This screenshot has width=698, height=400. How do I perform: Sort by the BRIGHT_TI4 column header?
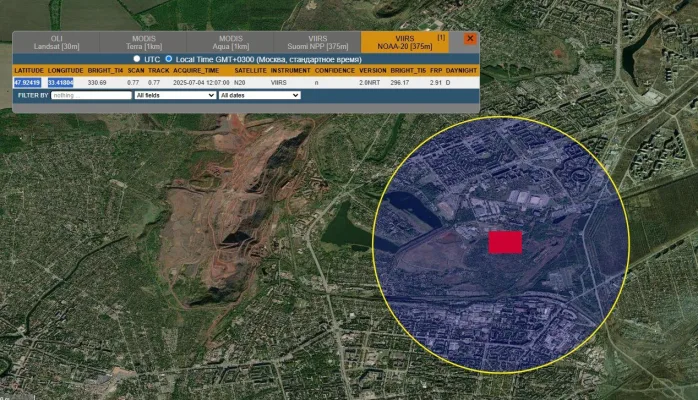[x=106, y=71]
